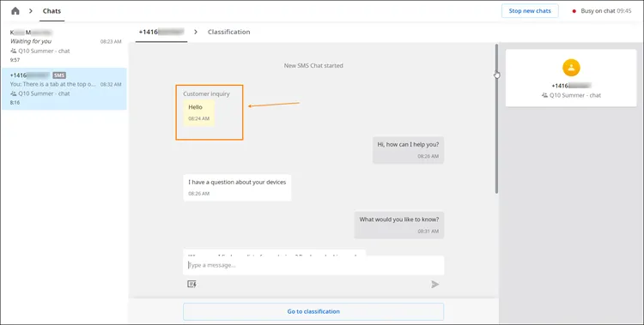Click the orange contact avatar icon
Image resolution: width=644 pixels, height=325 pixels.
pyautogui.click(x=571, y=68)
